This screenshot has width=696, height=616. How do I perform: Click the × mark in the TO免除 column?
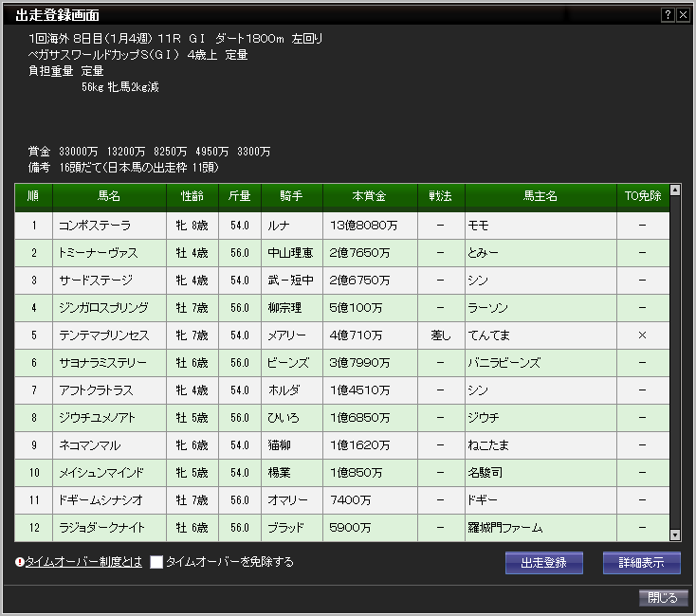tap(642, 335)
